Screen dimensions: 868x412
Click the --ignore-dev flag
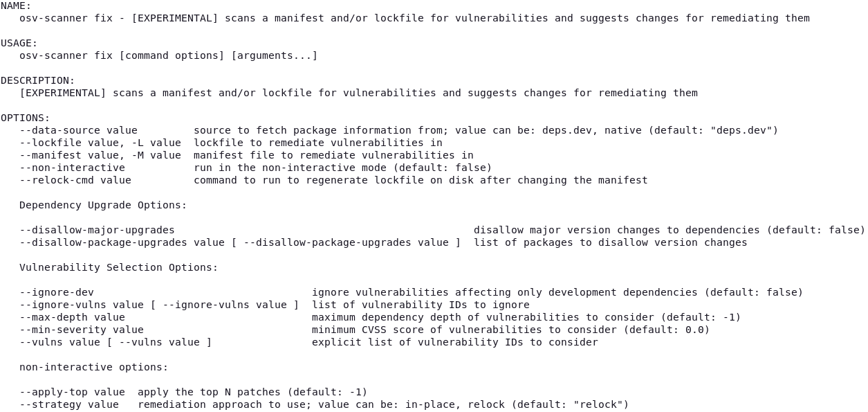57,292
